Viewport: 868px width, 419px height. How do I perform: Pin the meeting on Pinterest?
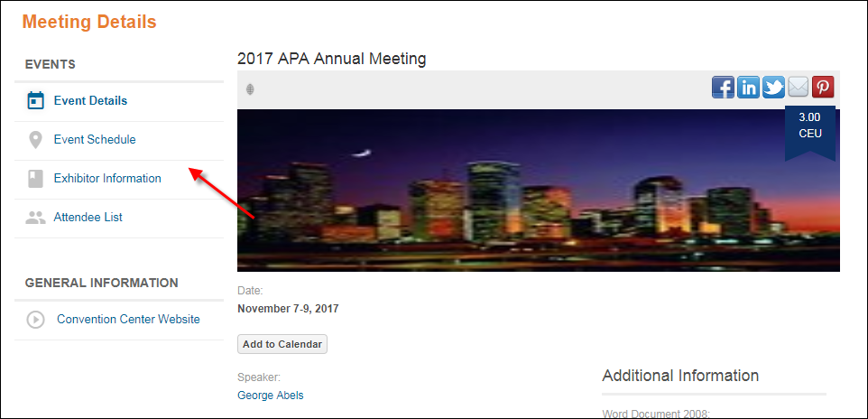823,88
